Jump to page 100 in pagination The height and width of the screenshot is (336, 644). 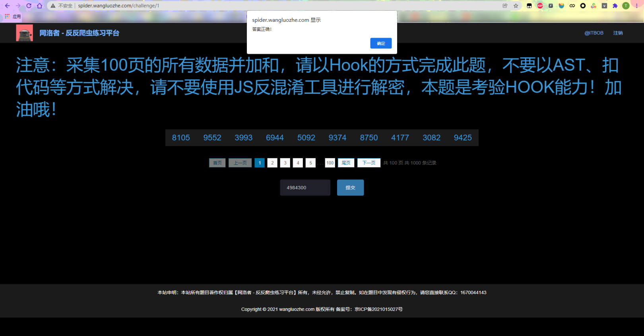(x=330, y=163)
